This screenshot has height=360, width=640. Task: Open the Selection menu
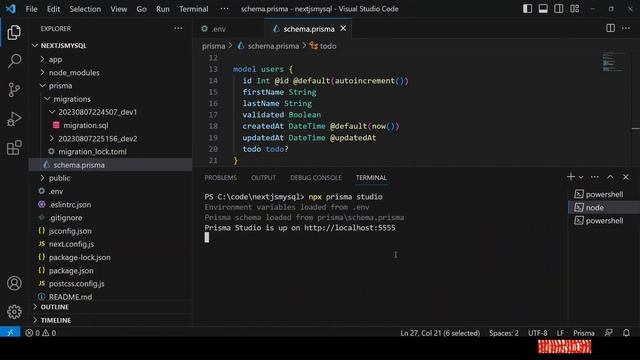pyautogui.click(x=85, y=9)
